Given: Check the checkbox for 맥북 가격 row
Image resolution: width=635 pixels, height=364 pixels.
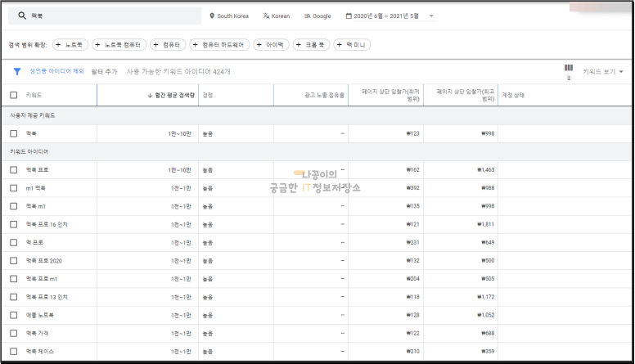Looking at the screenshot, I should point(14,333).
